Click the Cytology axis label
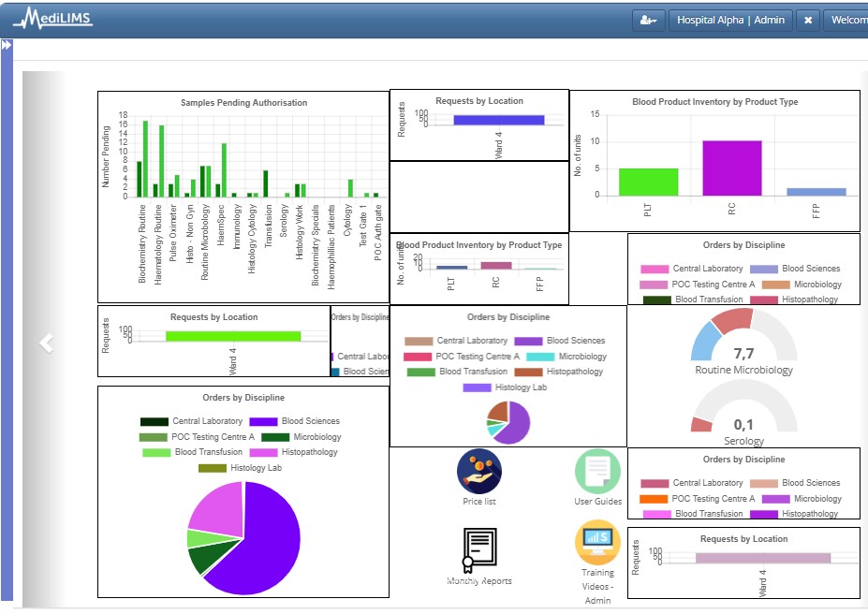The height and width of the screenshot is (614, 868). (347, 220)
